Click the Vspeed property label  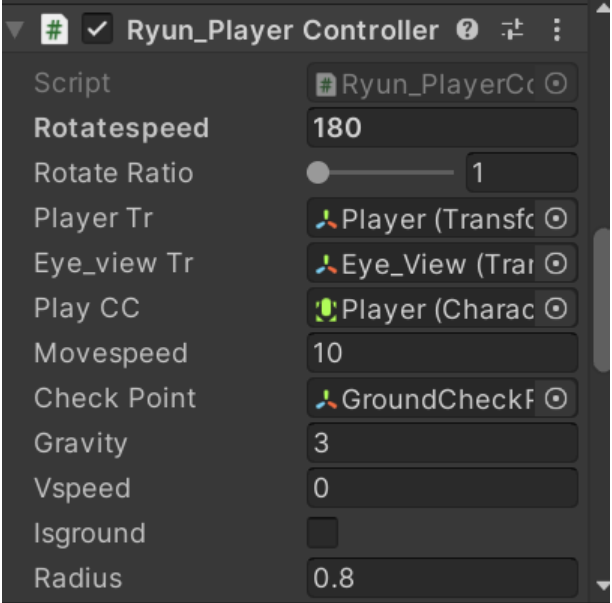pyautogui.click(x=82, y=489)
